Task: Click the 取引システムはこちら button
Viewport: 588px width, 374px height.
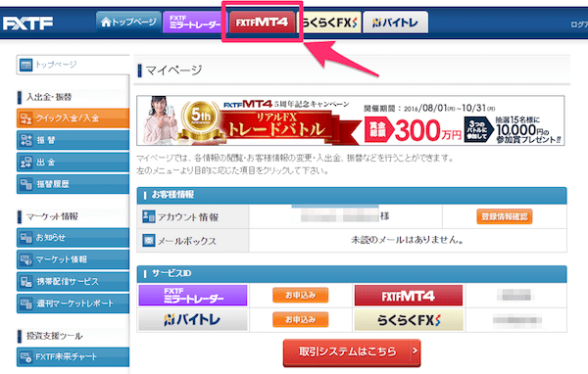Action: (352, 352)
